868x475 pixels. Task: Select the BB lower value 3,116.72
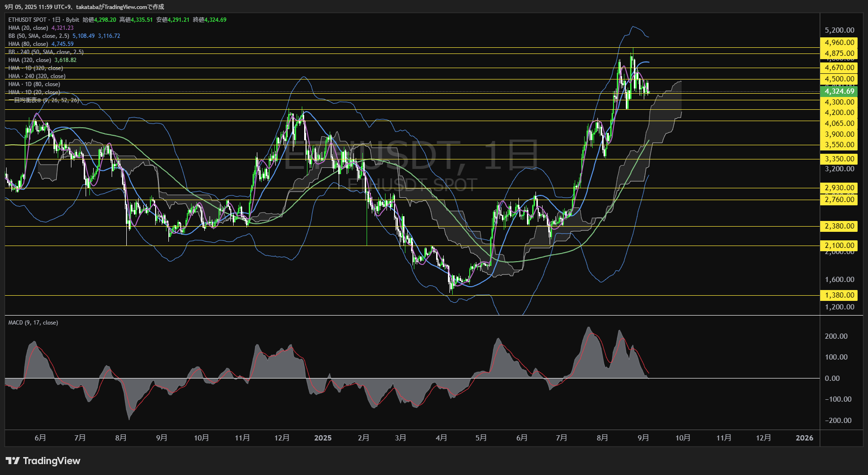click(109, 36)
